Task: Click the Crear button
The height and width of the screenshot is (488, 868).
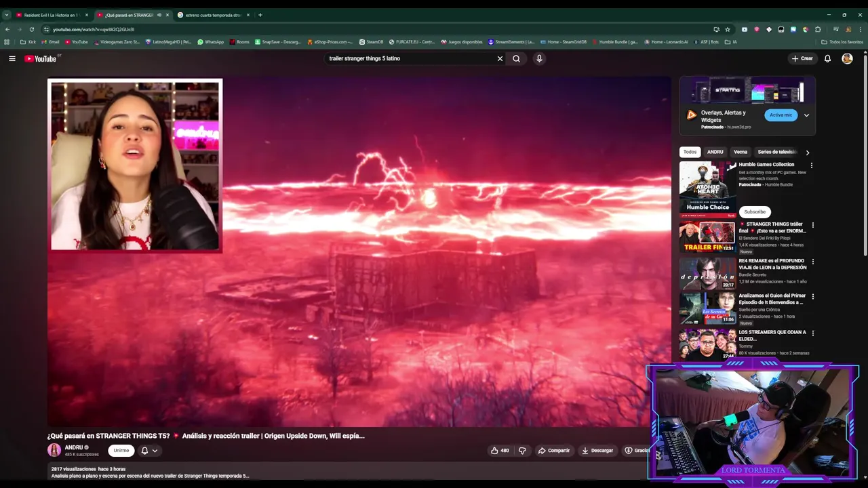Action: tap(802, 59)
